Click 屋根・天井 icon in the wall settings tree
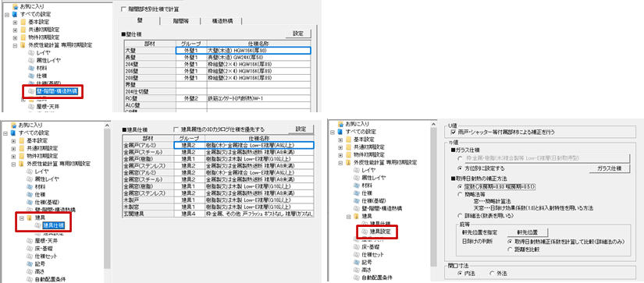 tap(31, 106)
